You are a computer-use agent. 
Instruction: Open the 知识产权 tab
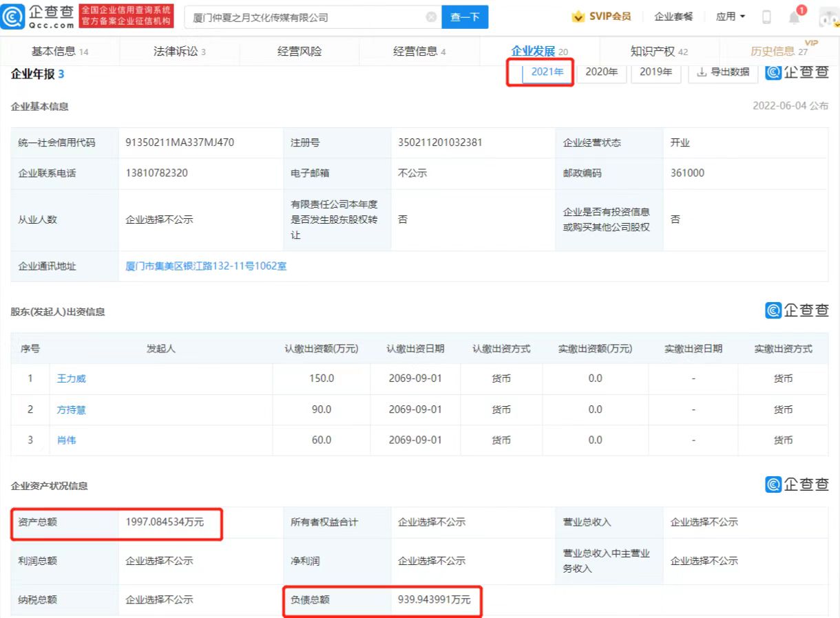(x=658, y=52)
